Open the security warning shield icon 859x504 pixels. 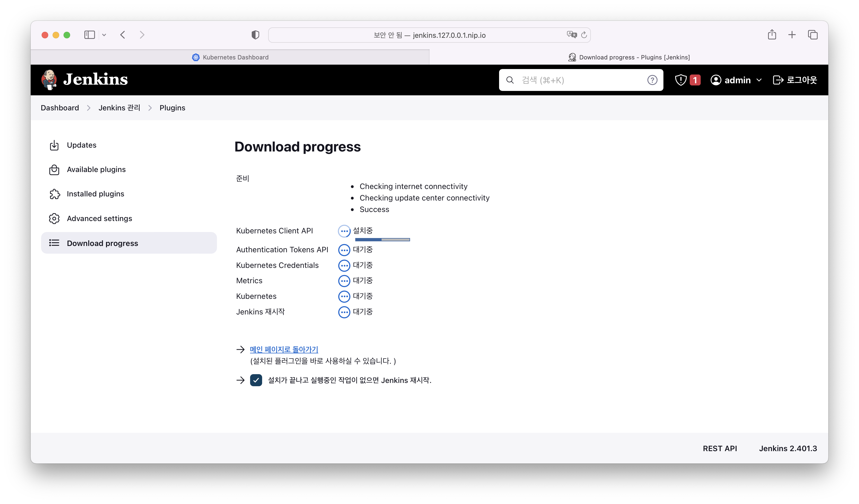[681, 80]
